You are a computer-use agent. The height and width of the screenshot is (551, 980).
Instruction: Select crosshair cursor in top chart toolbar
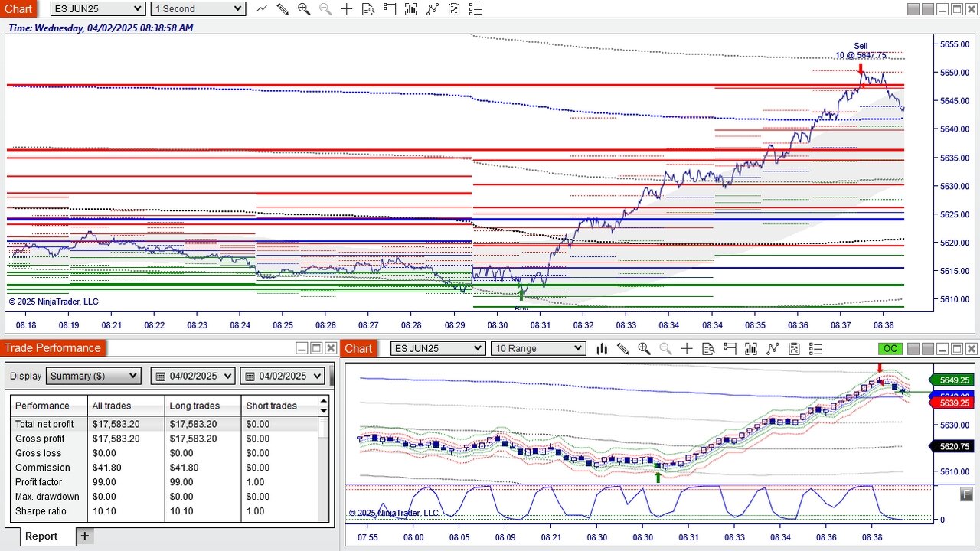[347, 9]
